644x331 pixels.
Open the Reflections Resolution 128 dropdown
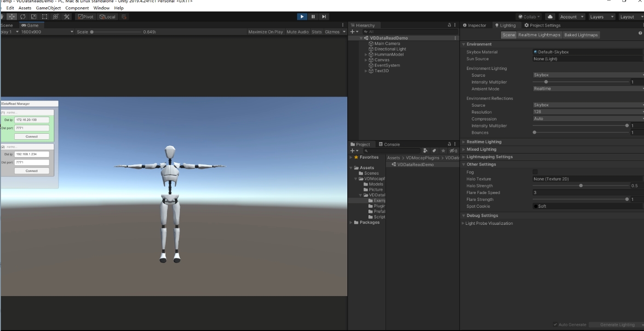point(588,112)
